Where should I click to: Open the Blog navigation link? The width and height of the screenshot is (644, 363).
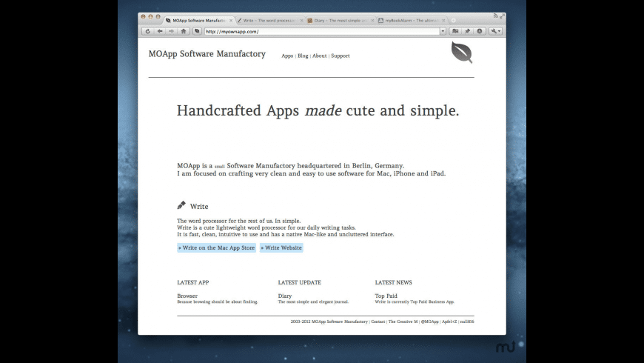coord(303,56)
